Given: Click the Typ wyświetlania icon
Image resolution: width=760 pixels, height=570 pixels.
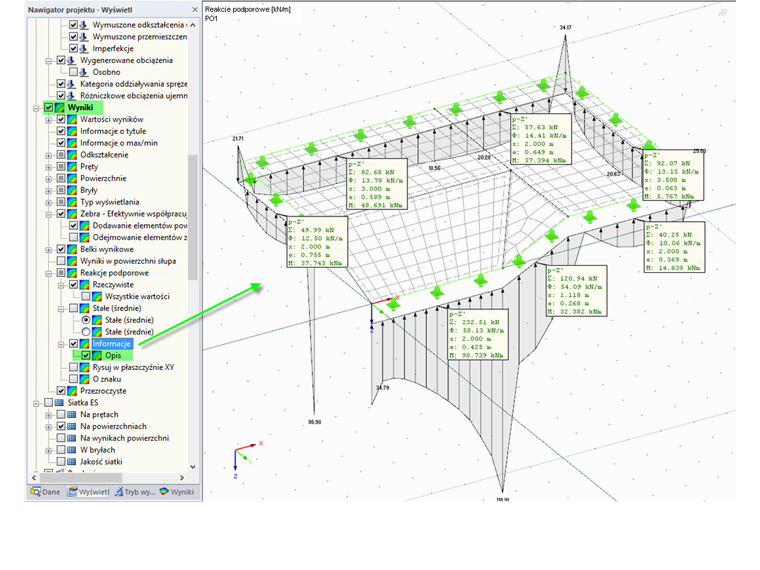Looking at the screenshot, I should (72, 202).
